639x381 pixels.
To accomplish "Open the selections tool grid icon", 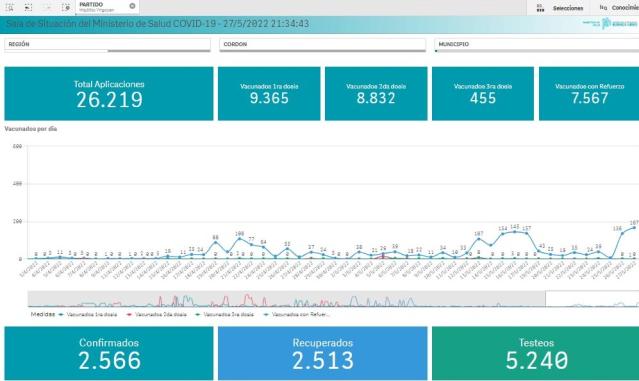I will [540, 8].
